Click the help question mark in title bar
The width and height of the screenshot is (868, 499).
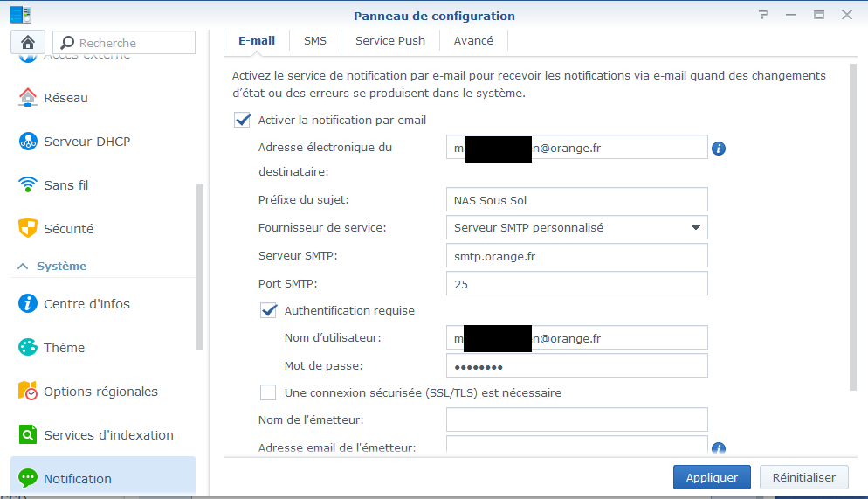pyautogui.click(x=764, y=15)
